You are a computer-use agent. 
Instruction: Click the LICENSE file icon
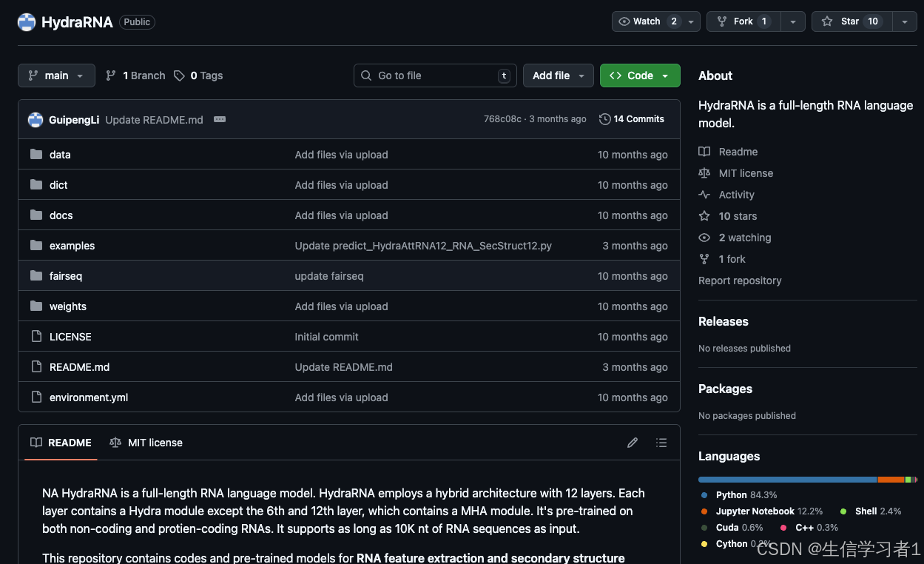click(36, 337)
